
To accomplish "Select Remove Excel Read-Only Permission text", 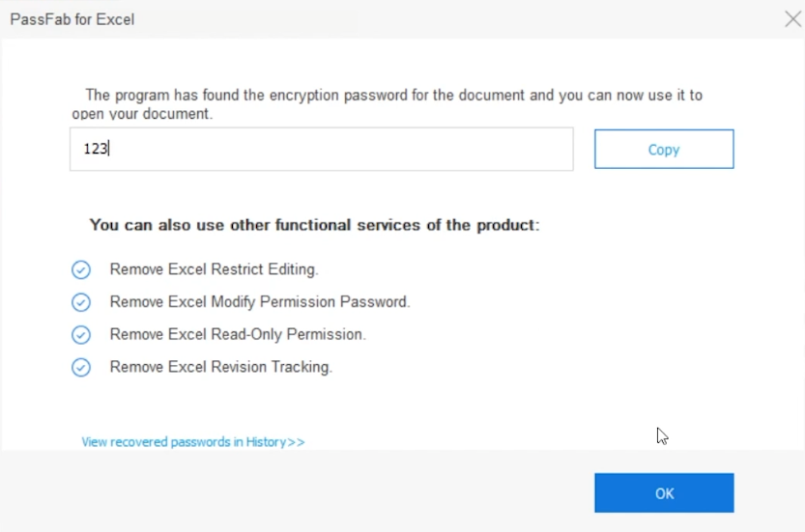I will pos(238,335).
